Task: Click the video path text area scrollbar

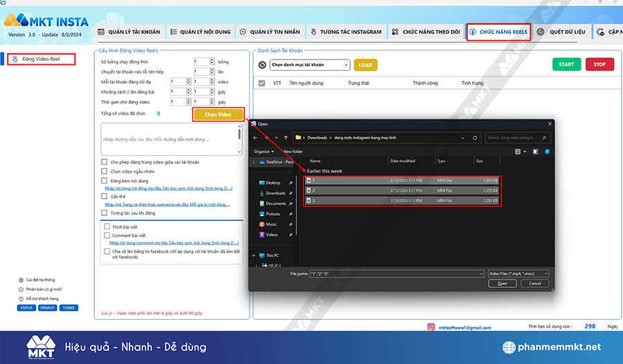Action: (240, 139)
